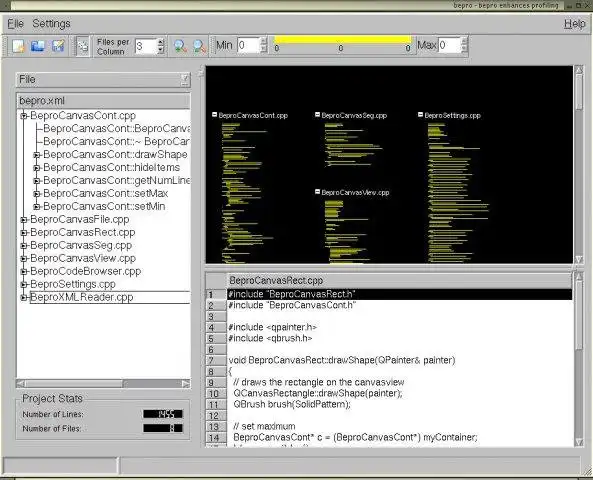Expand BeproCanvasCont::setMin tree node
Screen dimensions: 593x480
[37, 207]
